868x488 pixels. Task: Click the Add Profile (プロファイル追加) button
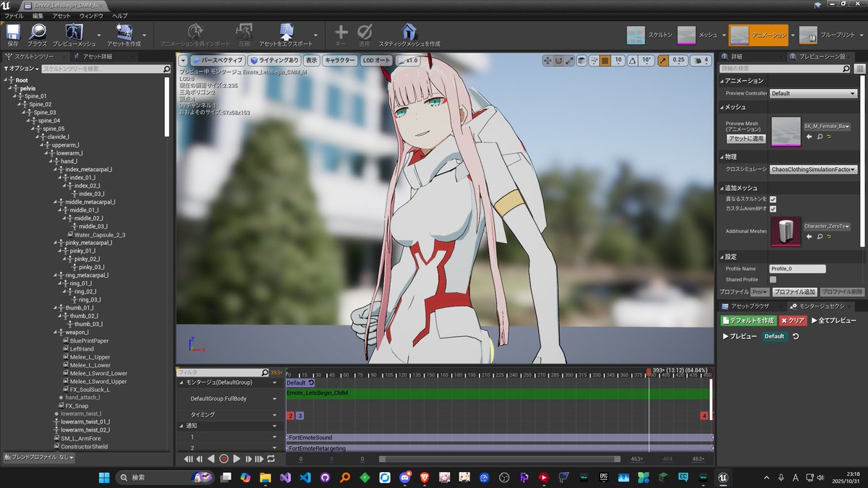(794, 292)
